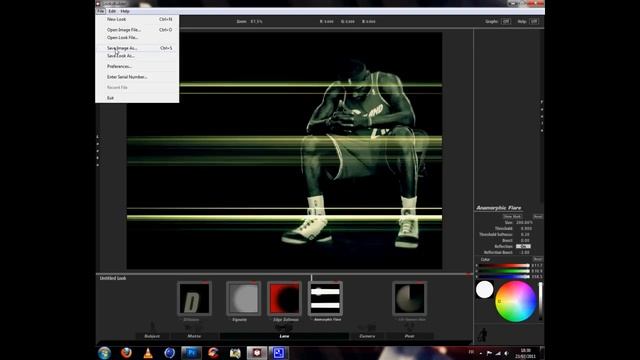The height and width of the screenshot is (360, 640).
Task: Toggle the Reflection On switch
Action: pos(523,247)
